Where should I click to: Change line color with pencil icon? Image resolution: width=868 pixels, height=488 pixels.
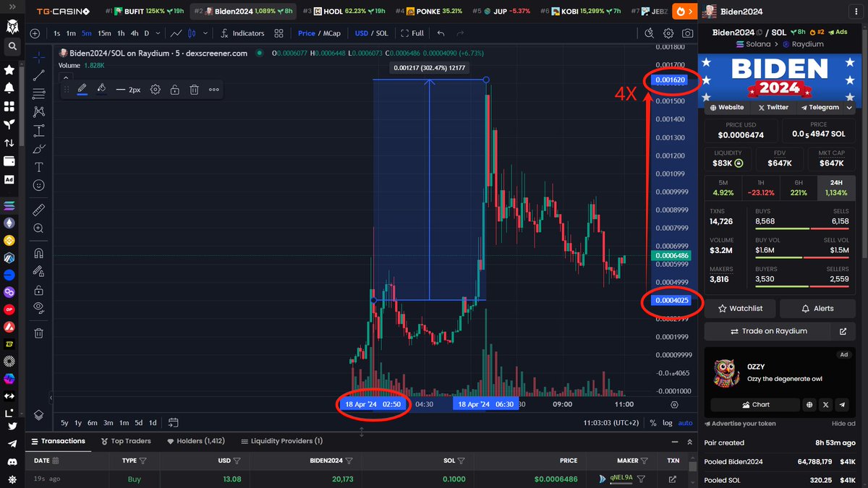tap(82, 90)
